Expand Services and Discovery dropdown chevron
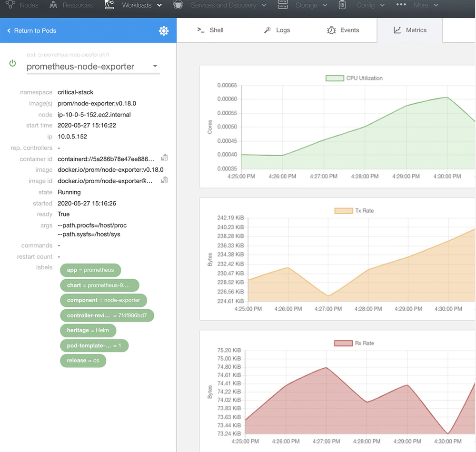Screen dimensions: 476x452 264,5
